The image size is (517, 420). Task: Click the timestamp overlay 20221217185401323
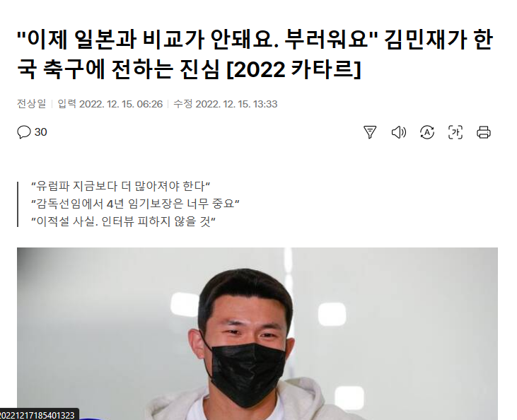click(37, 415)
